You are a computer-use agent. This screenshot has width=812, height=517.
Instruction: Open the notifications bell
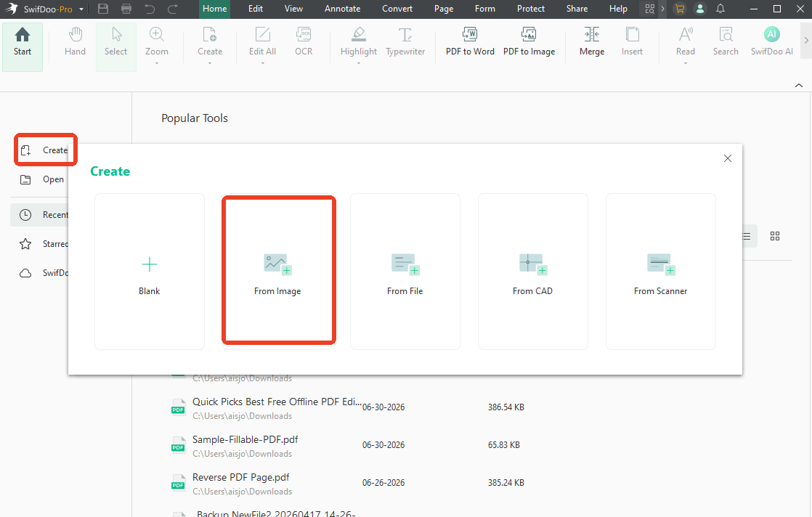pos(720,9)
